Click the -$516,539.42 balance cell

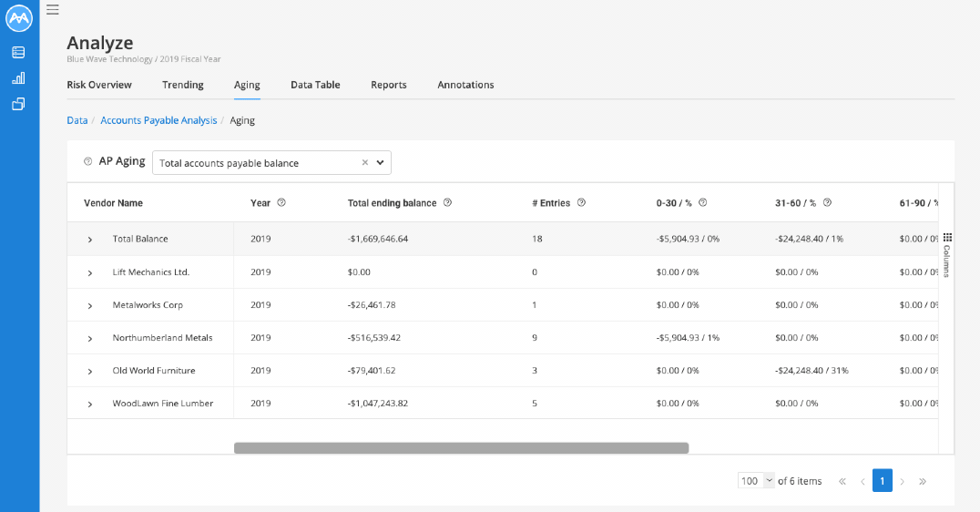(373, 338)
